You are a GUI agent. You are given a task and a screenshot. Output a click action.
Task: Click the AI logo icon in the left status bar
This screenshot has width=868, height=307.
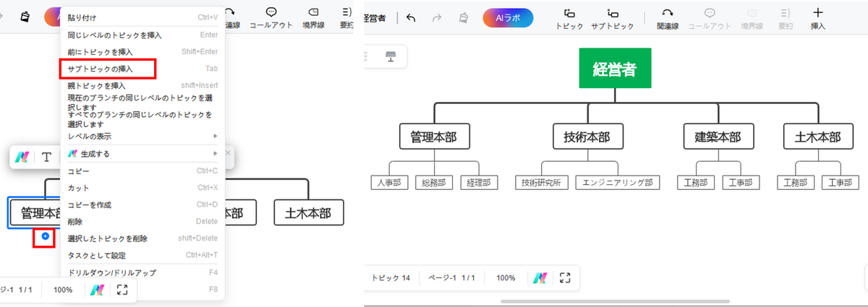coord(97,289)
